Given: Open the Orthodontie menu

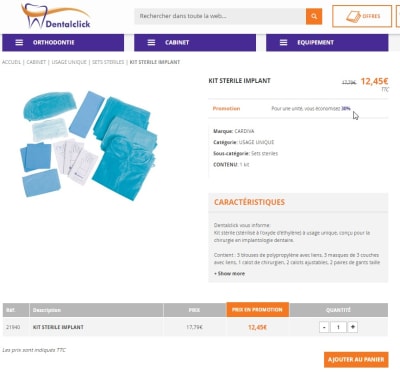Looking at the screenshot, I should (63, 43).
